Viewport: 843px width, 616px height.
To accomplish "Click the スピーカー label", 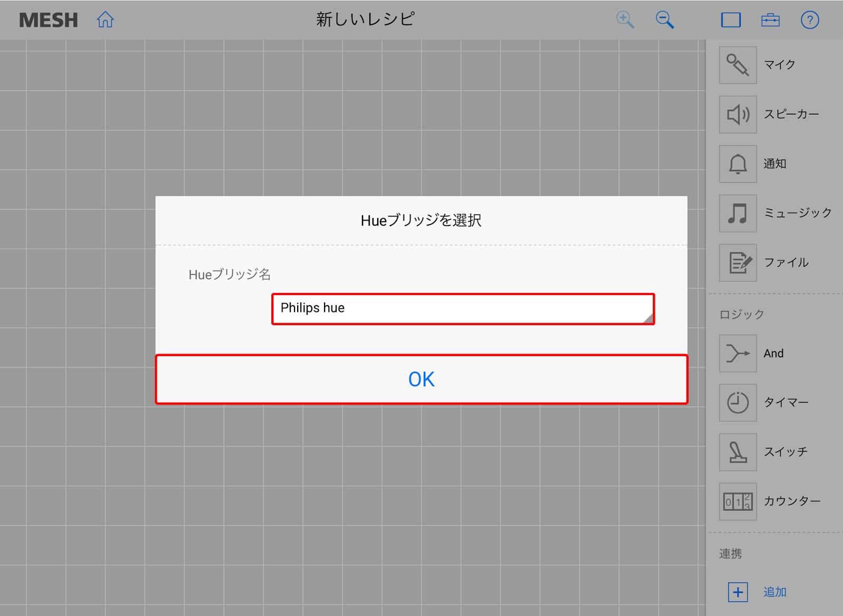I will tap(791, 114).
